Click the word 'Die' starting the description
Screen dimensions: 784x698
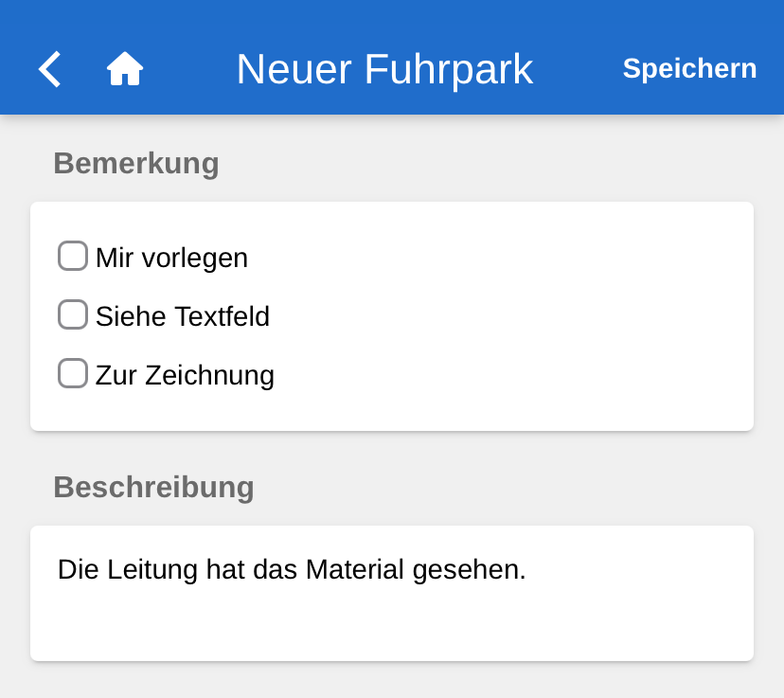pos(78,570)
